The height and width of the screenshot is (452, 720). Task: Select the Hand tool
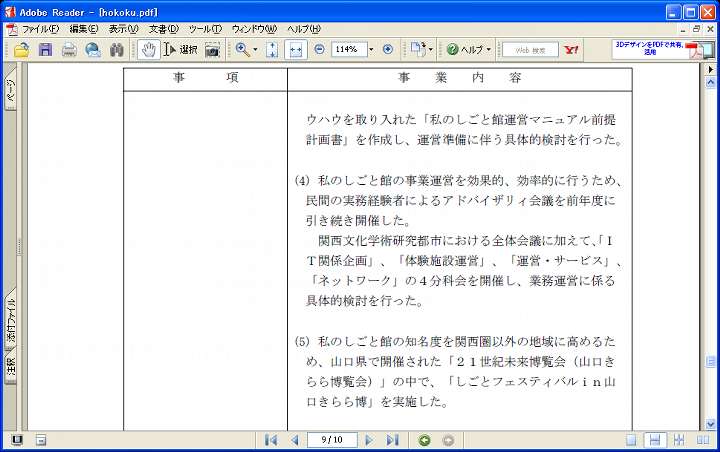pos(148,49)
